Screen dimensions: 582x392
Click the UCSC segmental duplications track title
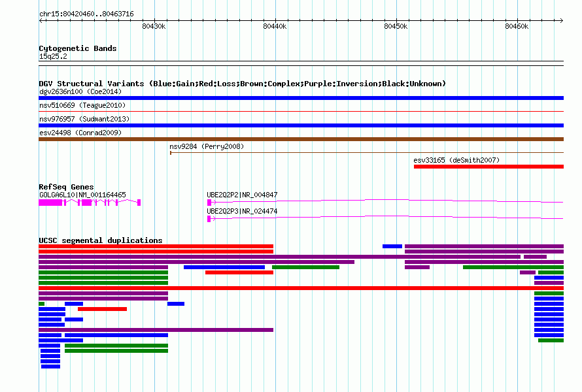click(x=101, y=240)
